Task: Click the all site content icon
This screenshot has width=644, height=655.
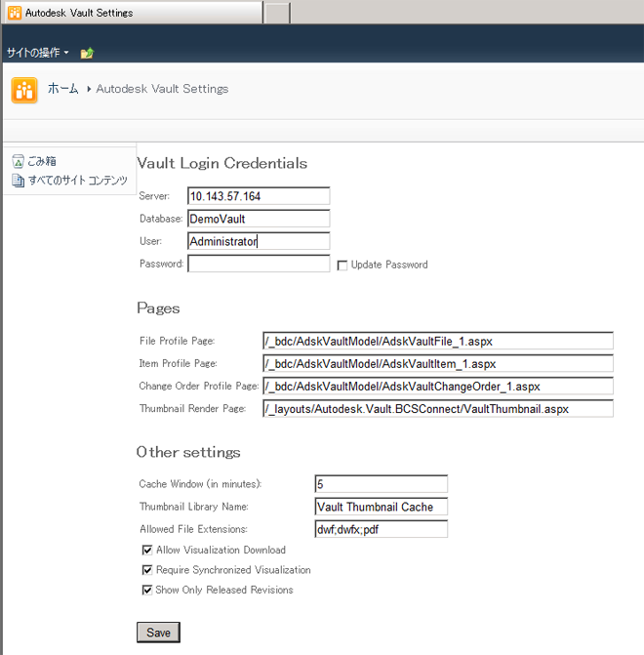Action: (x=18, y=181)
